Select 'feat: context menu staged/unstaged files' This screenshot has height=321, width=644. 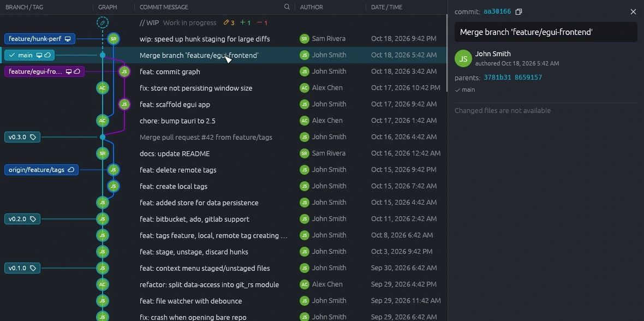point(223,268)
